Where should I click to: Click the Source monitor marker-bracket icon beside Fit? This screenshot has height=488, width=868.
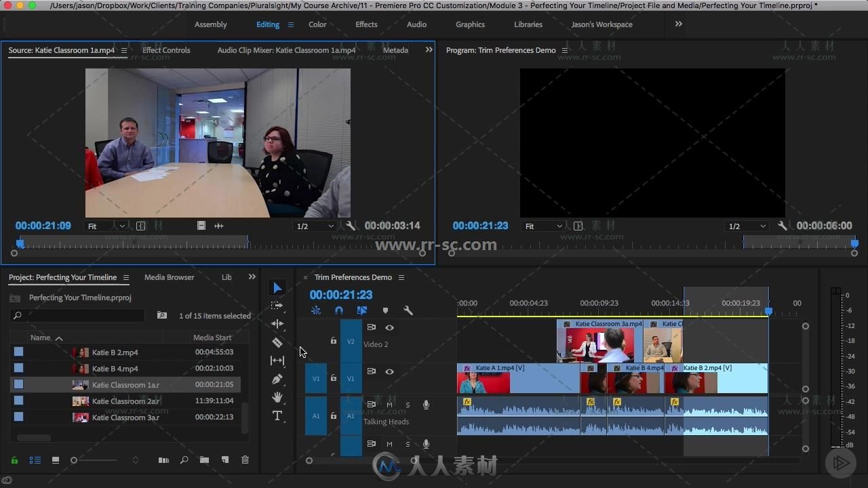pos(140,226)
